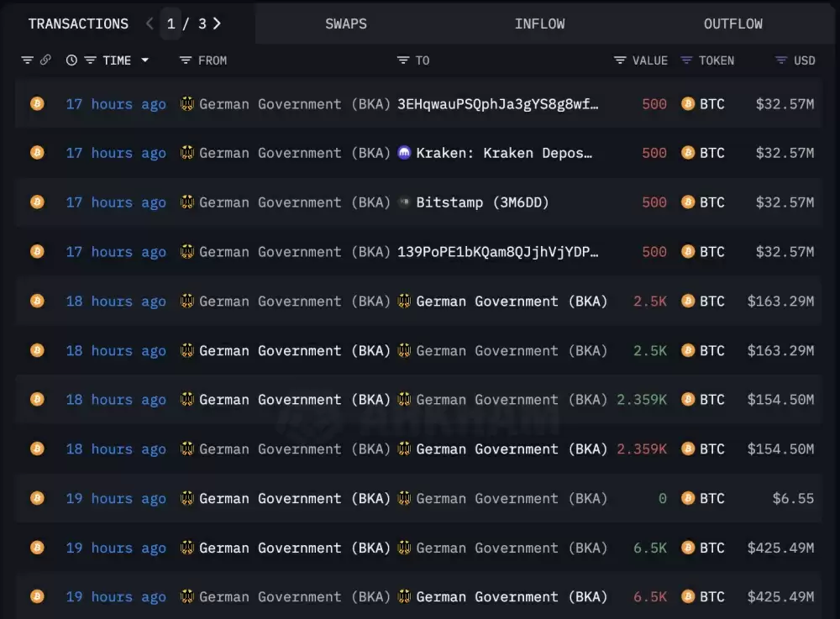Open the TOKEN column filter
This screenshot has height=619, width=840.
click(x=686, y=60)
